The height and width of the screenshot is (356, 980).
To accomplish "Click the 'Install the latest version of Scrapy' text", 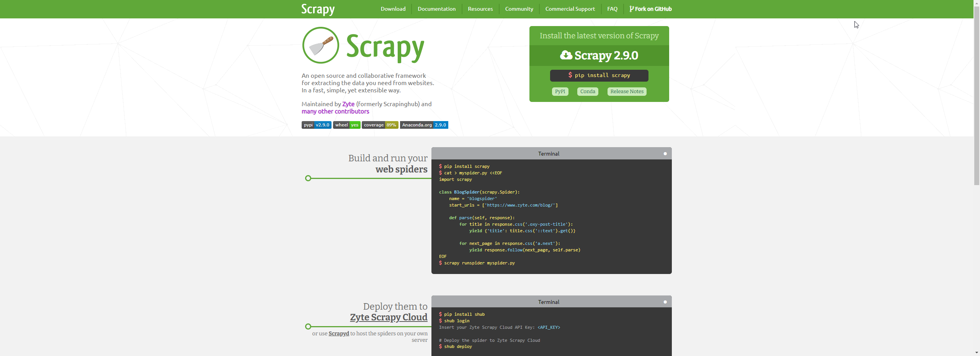I will click(x=599, y=36).
